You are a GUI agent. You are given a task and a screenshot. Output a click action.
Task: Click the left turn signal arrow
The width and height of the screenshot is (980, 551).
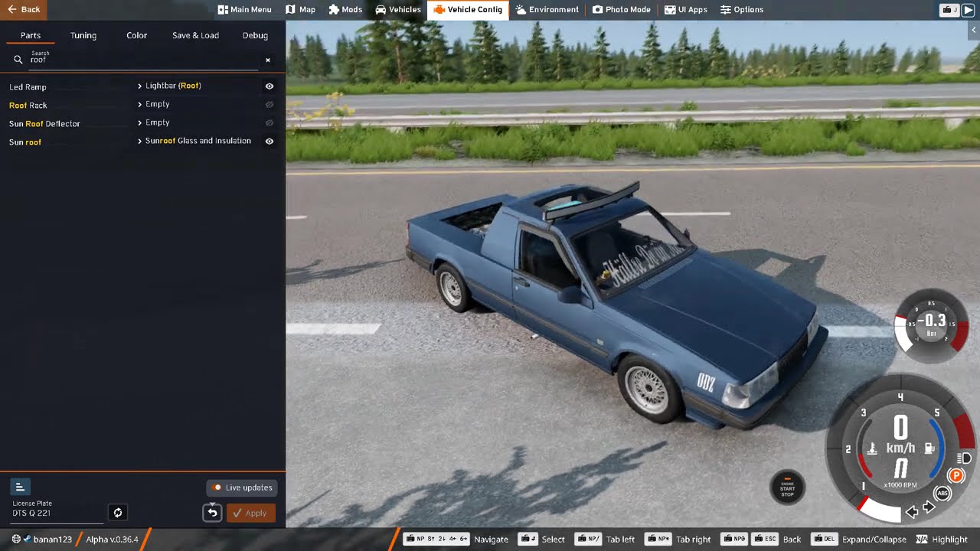pos(912,511)
